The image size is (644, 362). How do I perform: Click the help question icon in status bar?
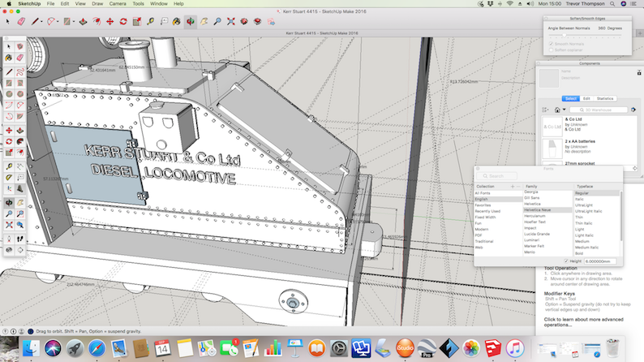(30, 331)
